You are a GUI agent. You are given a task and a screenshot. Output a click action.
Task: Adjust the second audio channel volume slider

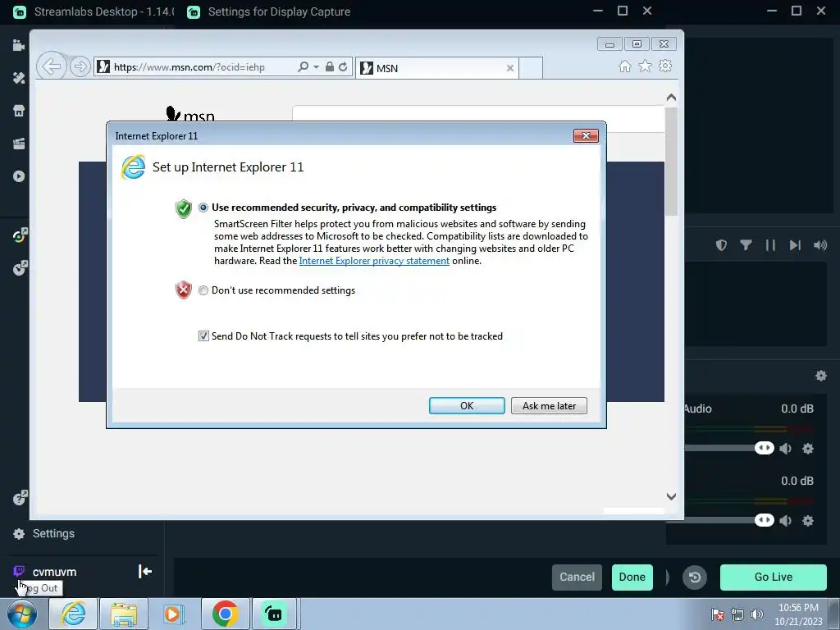[765, 520]
